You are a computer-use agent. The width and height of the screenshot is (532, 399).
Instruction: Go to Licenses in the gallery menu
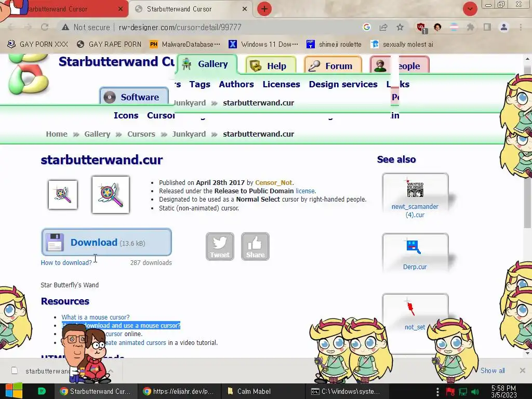tap(281, 84)
